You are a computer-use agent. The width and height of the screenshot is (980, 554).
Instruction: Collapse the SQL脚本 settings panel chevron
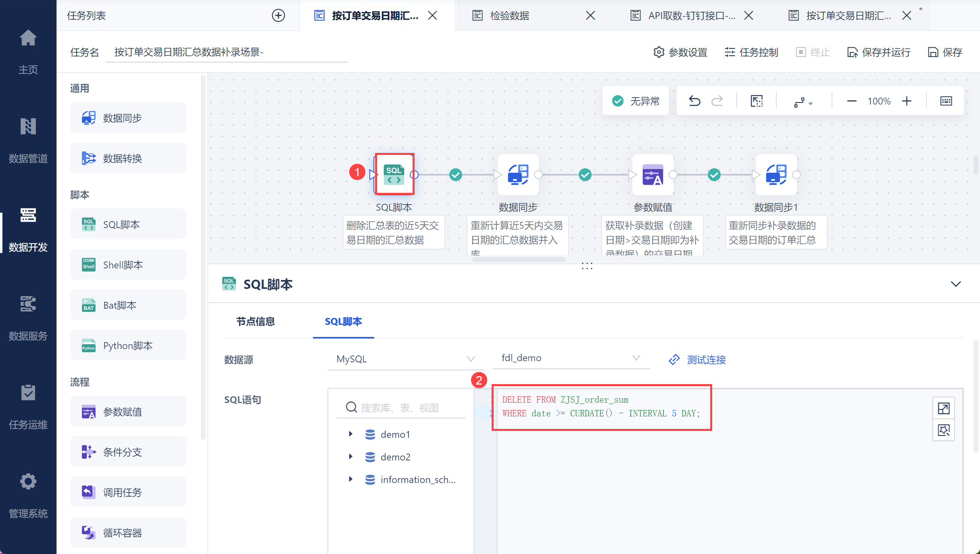click(x=955, y=284)
